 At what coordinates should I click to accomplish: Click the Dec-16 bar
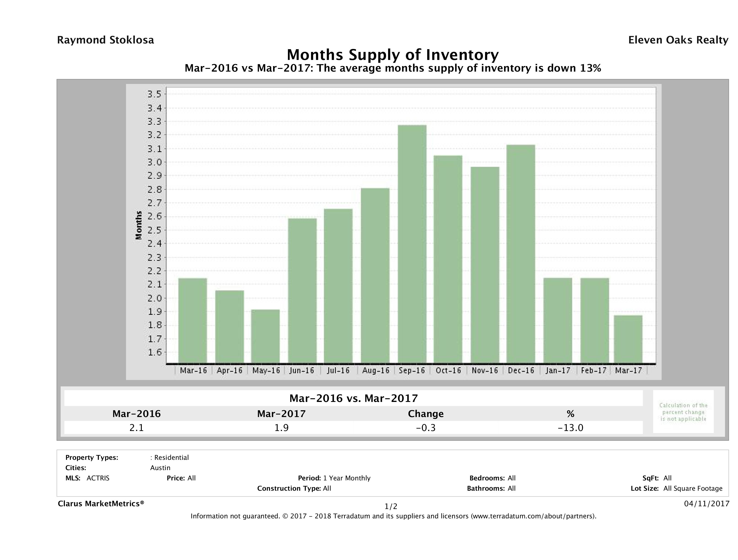pyautogui.click(x=521, y=254)
